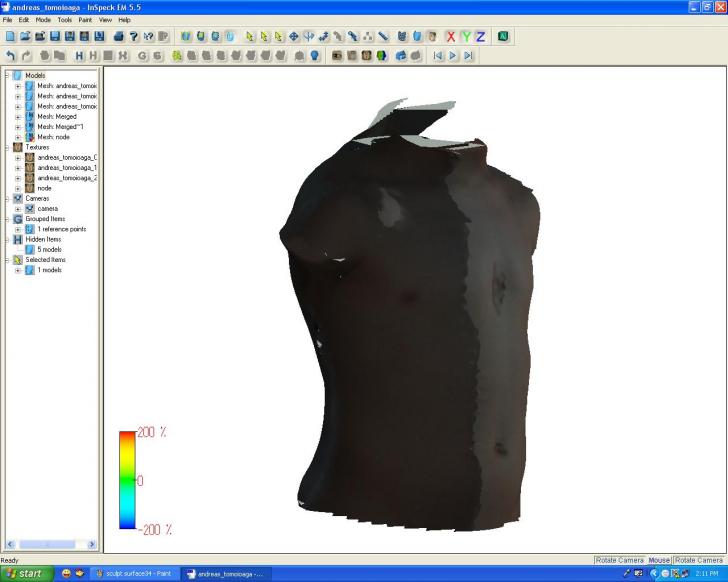Select '5 models' under Hidden Items
The width and height of the screenshot is (728, 582).
pyautogui.click(x=49, y=249)
